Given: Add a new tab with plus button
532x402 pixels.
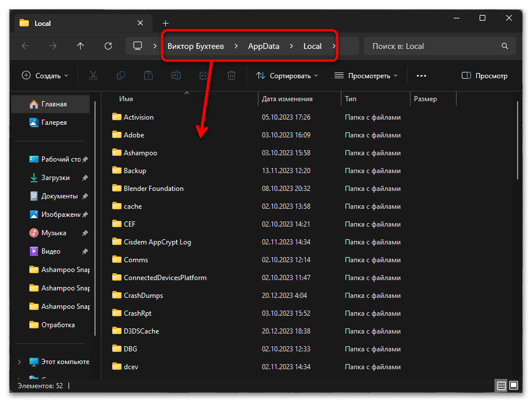Looking at the screenshot, I should tap(166, 24).
